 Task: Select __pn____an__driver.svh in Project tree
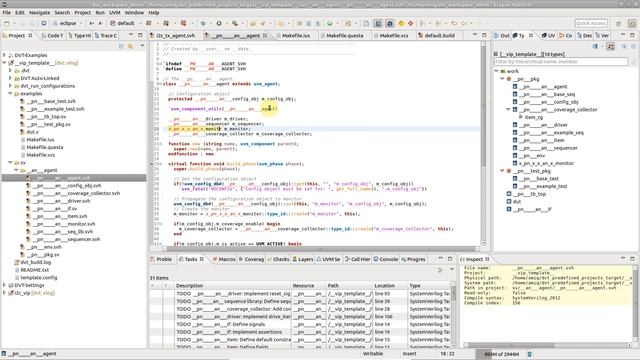pyautogui.click(x=62, y=201)
